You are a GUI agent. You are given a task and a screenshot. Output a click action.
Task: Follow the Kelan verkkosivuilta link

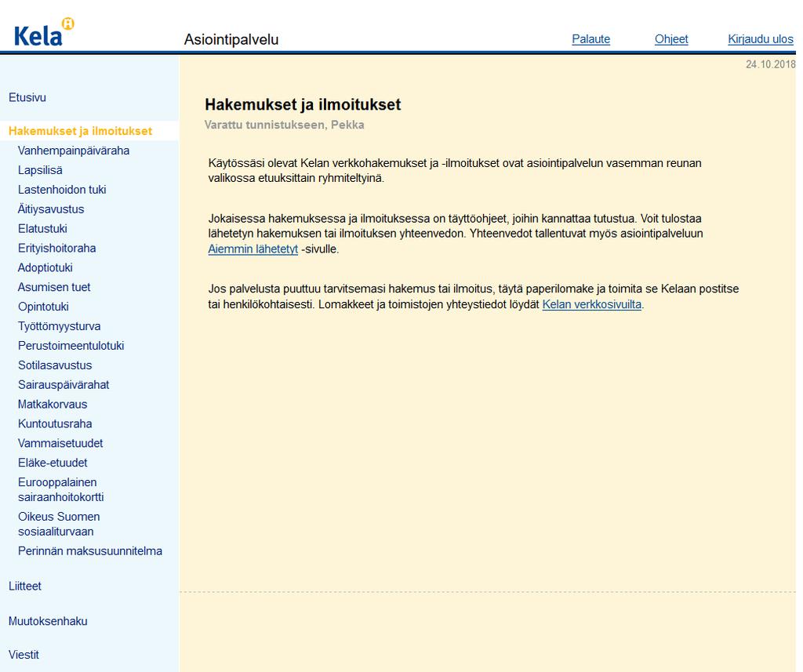click(x=591, y=304)
